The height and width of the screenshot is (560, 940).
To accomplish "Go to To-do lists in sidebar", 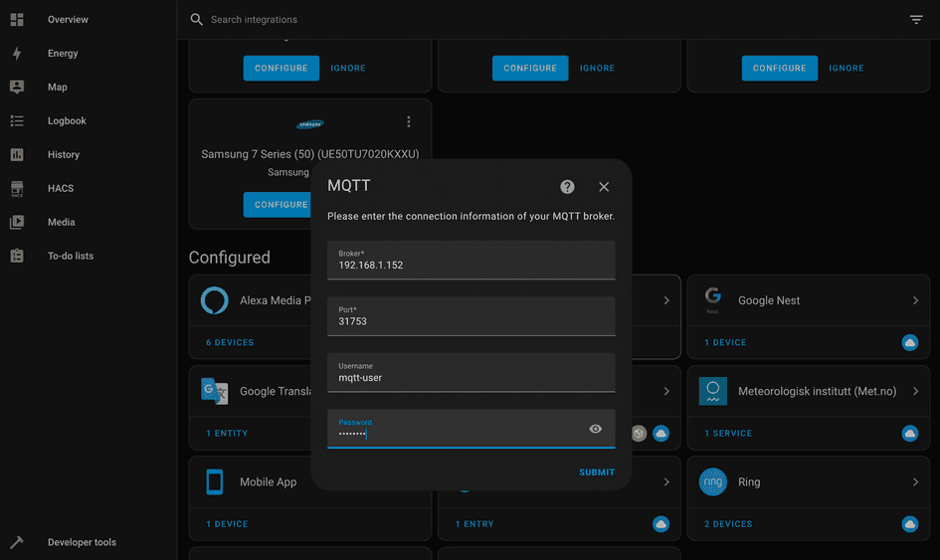I will tap(71, 256).
